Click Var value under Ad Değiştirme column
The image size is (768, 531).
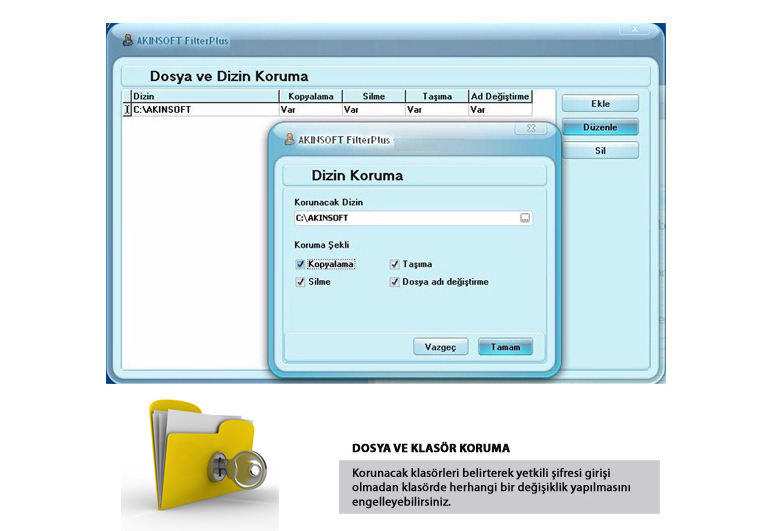coord(478,110)
